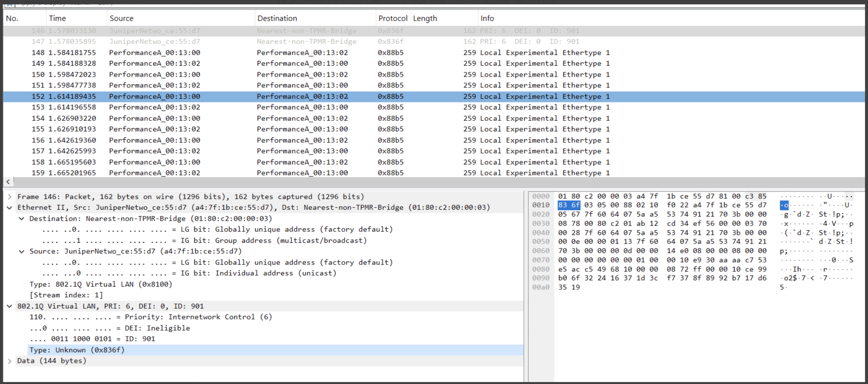Select packet 153 at time 1.614196558
This screenshot has width=868, height=384.
[434, 107]
